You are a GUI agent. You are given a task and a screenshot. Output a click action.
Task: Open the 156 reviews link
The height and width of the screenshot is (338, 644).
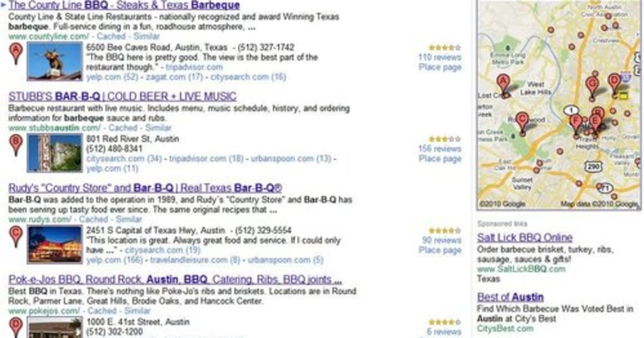(x=440, y=149)
